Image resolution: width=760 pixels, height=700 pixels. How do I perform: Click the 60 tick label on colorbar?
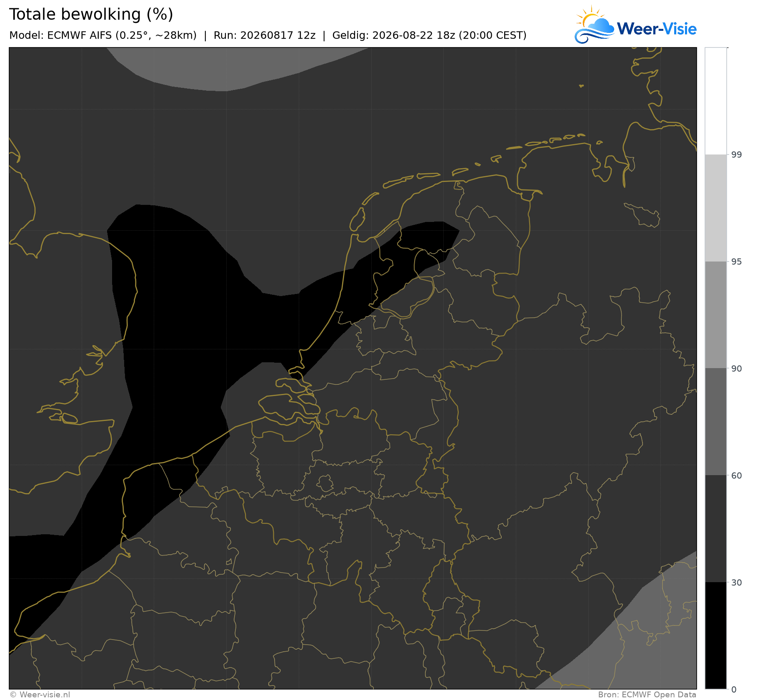pyautogui.click(x=737, y=476)
